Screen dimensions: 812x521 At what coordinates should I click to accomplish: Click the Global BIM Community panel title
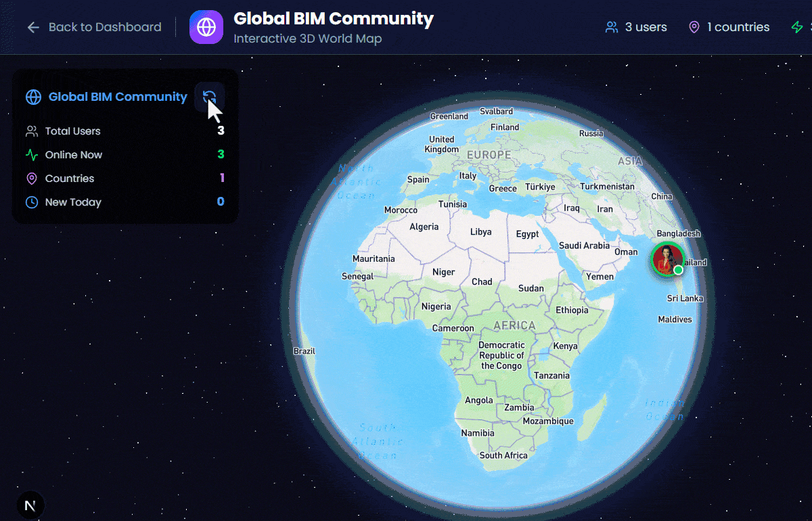[x=118, y=97]
